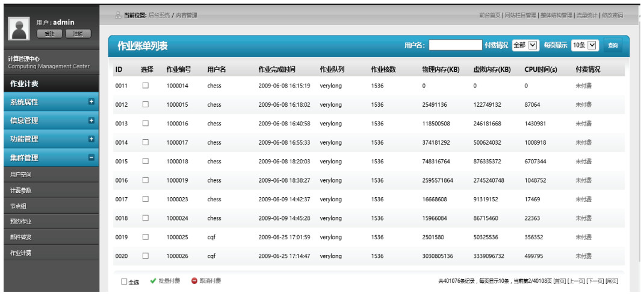Go to 下一页 next page link
Viewport: 644px width, 296px height.
[x=595, y=281]
